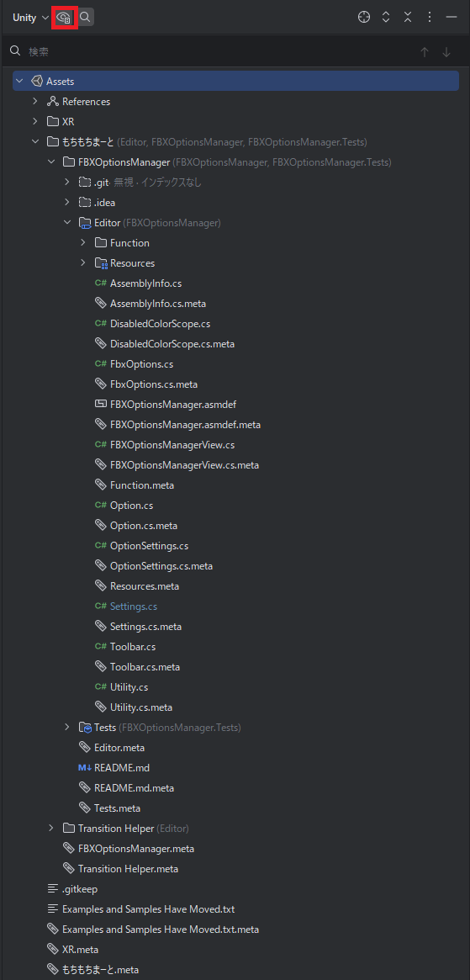Open the Unity view dropdown
470x980 pixels.
point(30,18)
